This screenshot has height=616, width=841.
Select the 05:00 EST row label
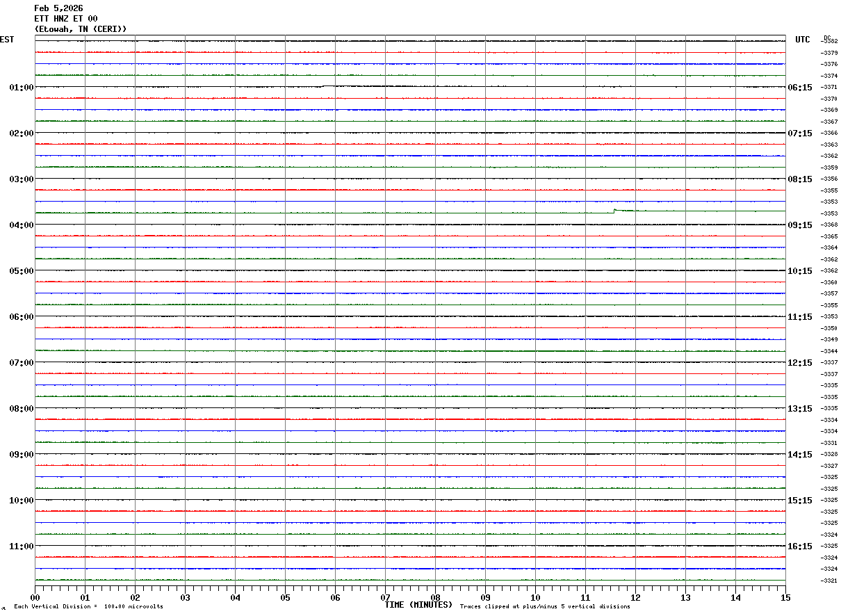(22, 271)
